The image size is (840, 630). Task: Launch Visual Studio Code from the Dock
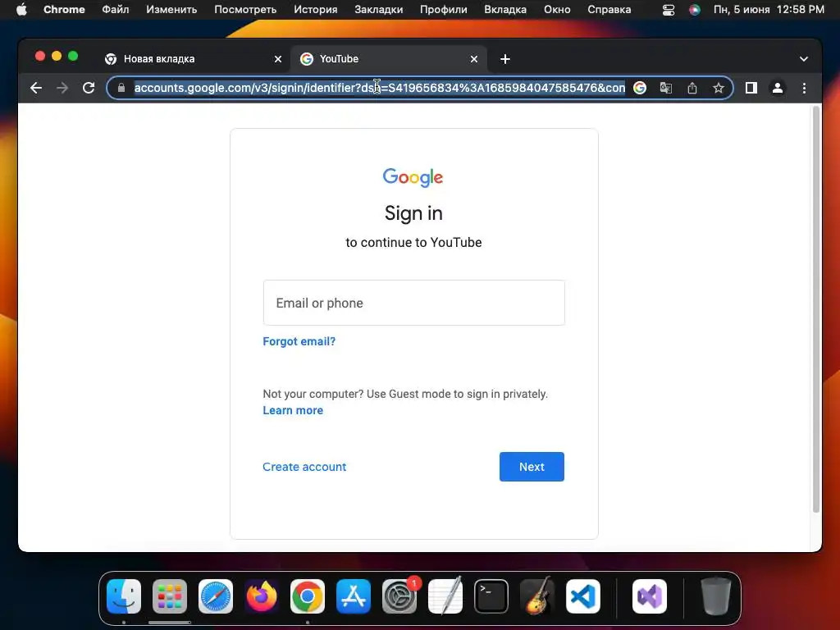(583, 596)
